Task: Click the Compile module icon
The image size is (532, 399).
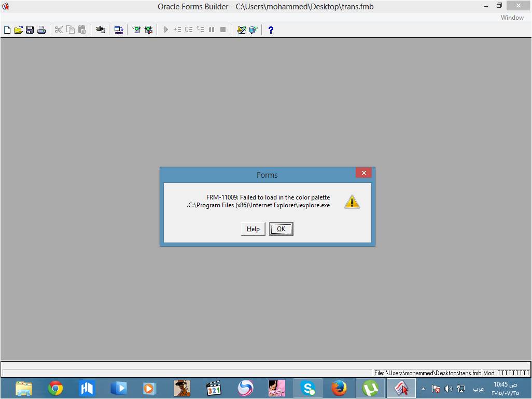Action: tap(119, 30)
